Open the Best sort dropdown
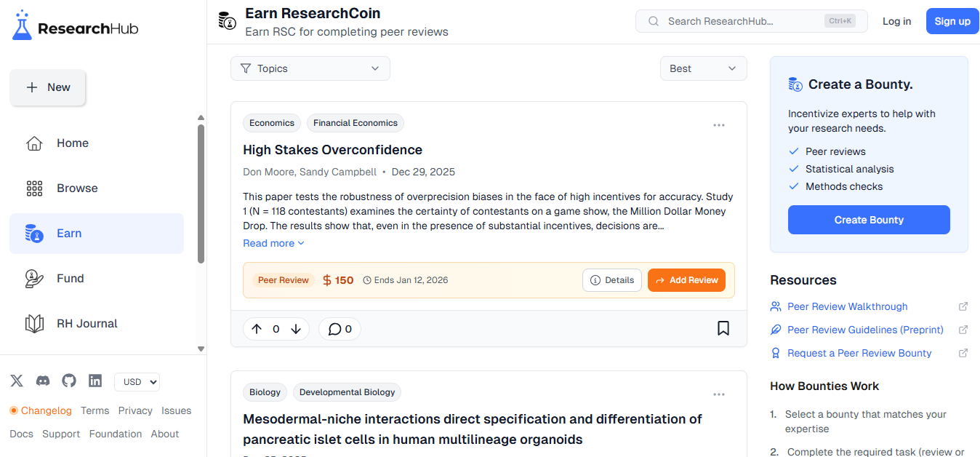Viewport: 980px width, 457px height. point(703,68)
